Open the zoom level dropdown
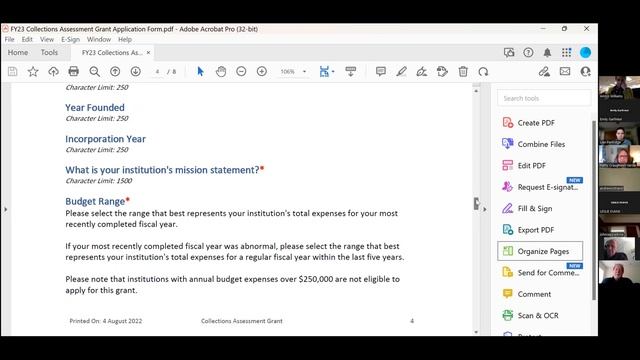Image resolution: width=640 pixels, height=360 pixels. click(304, 71)
